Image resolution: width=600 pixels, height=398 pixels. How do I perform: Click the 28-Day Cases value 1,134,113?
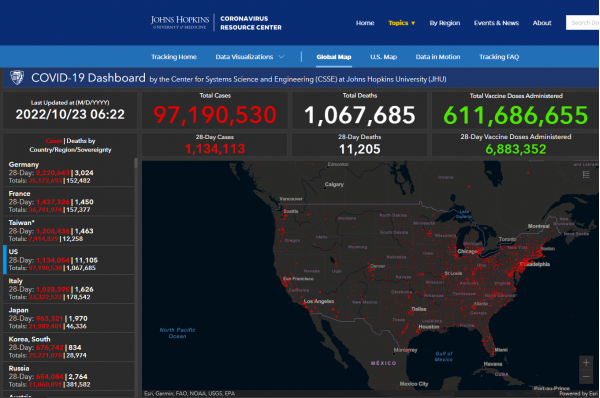[x=215, y=148]
